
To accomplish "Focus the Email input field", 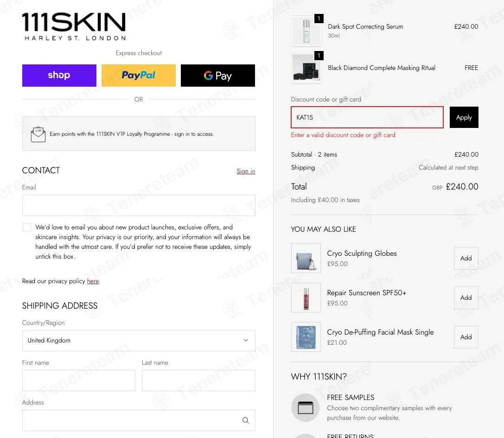I will tap(139, 205).
